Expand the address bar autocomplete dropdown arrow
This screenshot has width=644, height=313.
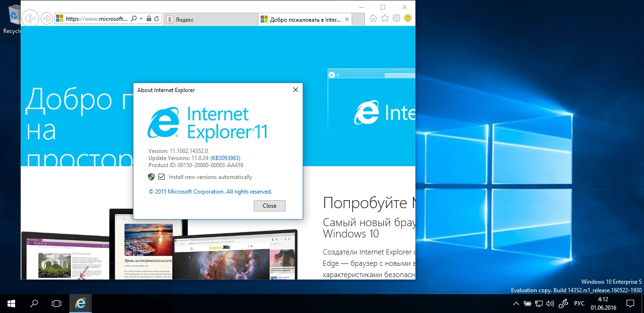(141, 19)
